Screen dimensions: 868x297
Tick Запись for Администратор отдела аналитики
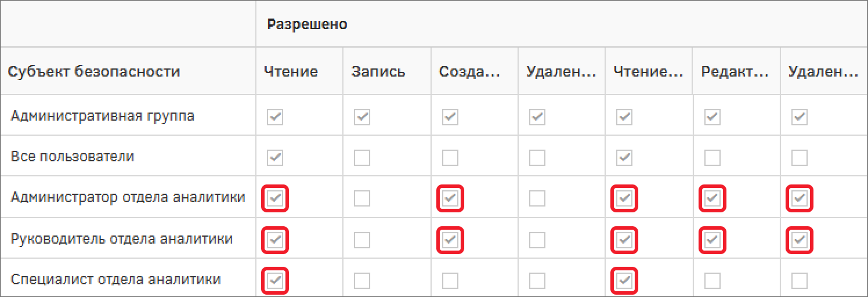tap(362, 199)
